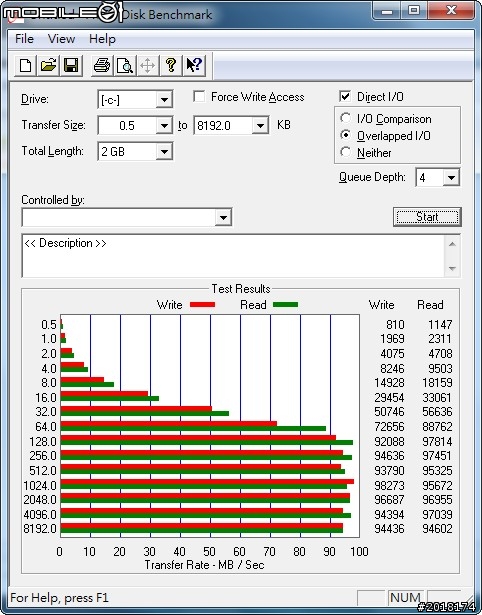Click the 1024.0 row label in chart

coord(40,485)
